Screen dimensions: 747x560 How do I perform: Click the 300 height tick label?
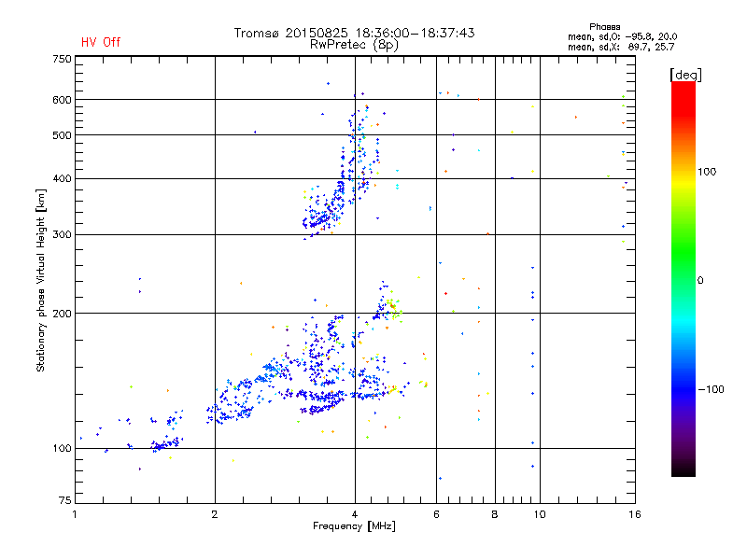(x=62, y=234)
